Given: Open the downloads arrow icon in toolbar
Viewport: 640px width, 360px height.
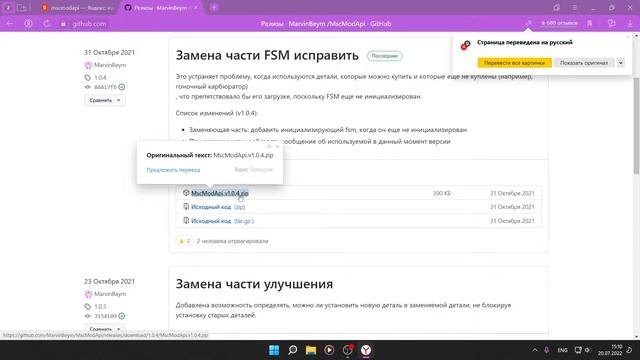Looking at the screenshot, I should pyautogui.click(x=630, y=23).
